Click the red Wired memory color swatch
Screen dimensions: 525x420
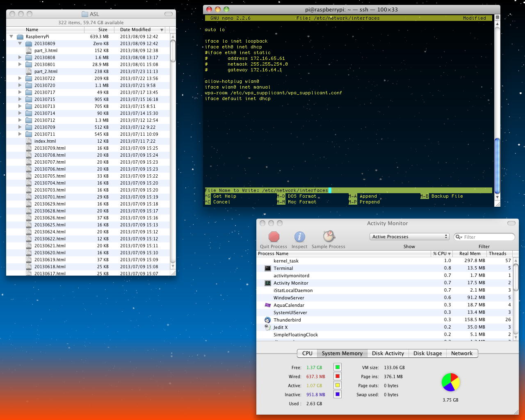click(337, 376)
